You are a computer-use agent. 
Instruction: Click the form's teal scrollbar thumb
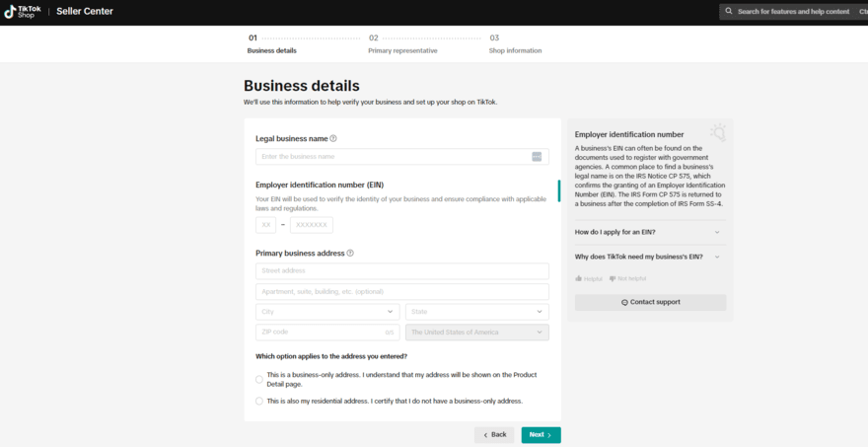pos(559,190)
